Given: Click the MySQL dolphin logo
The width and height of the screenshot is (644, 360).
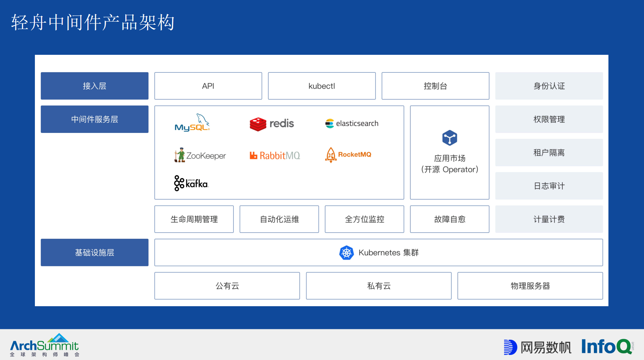Looking at the screenshot, I should pyautogui.click(x=192, y=123).
